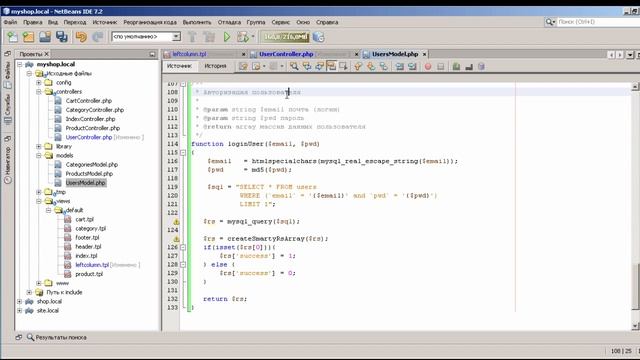This screenshot has width=640, height=360.
Task: Find next occurrence in editor toolbar
Action: click(319, 66)
